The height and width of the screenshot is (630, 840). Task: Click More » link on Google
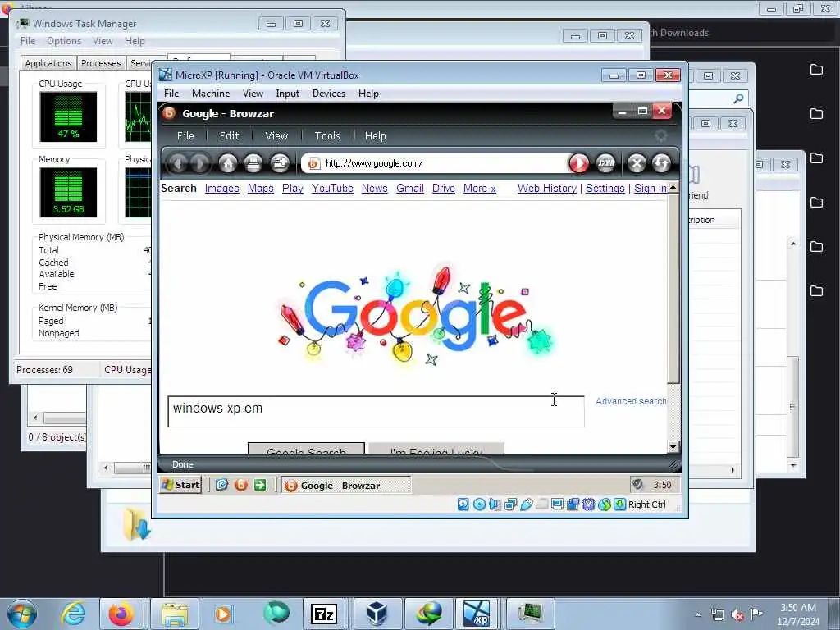479,189
